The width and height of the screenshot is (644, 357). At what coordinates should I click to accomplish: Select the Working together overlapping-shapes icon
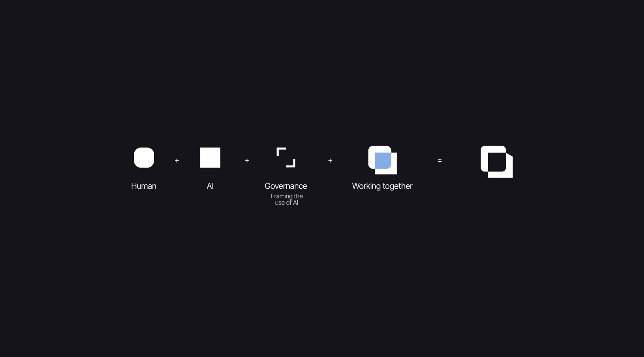[x=382, y=160]
